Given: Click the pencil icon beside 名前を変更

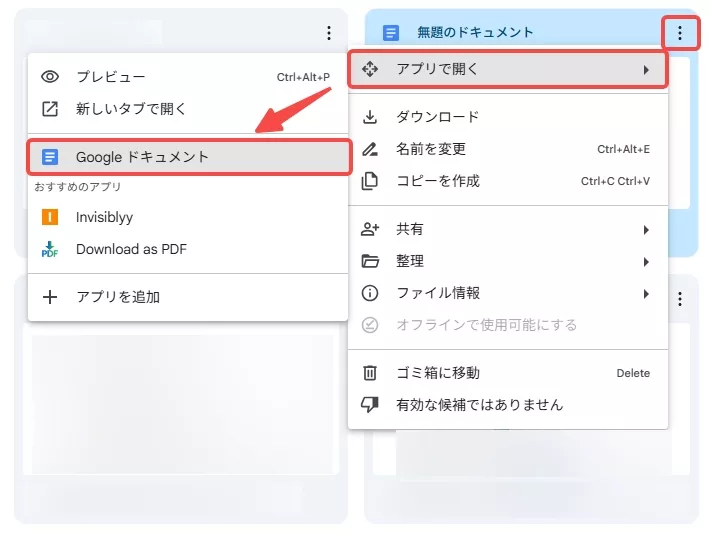Looking at the screenshot, I should (370, 149).
